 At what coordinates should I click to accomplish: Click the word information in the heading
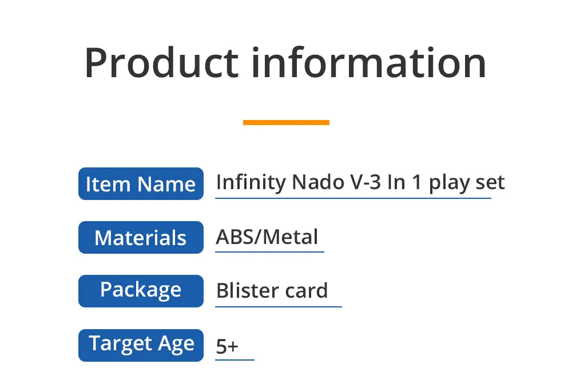click(x=369, y=63)
